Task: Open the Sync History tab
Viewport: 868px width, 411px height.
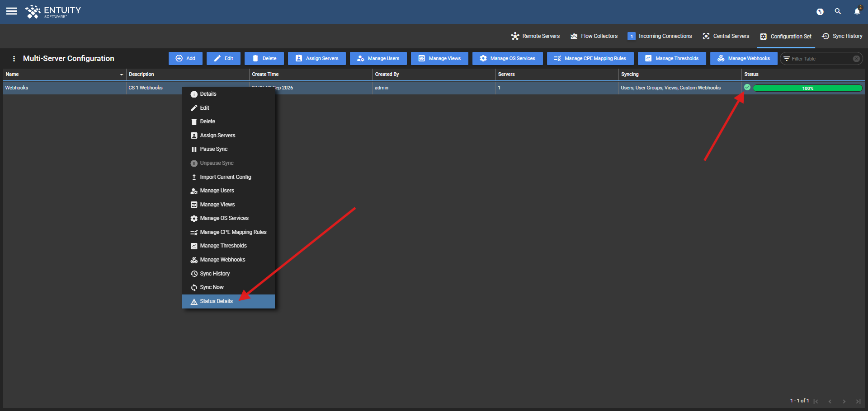Action: coord(842,36)
